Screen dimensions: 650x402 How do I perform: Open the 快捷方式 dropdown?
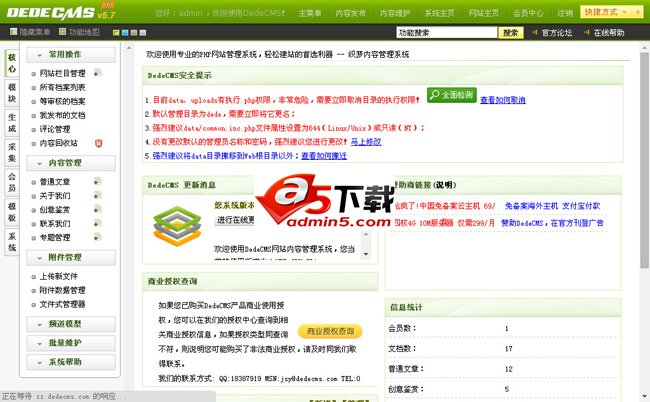point(606,12)
